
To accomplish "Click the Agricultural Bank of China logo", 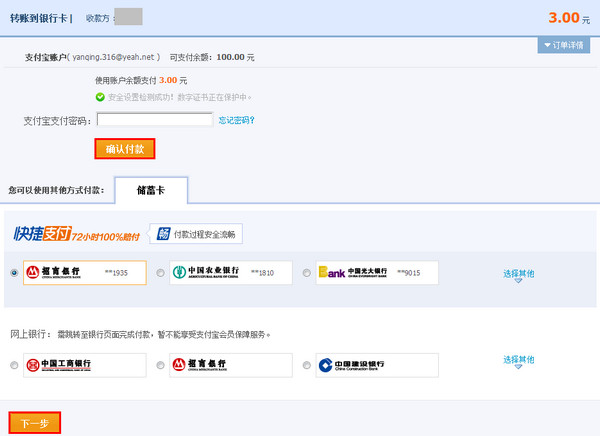I will [205, 272].
